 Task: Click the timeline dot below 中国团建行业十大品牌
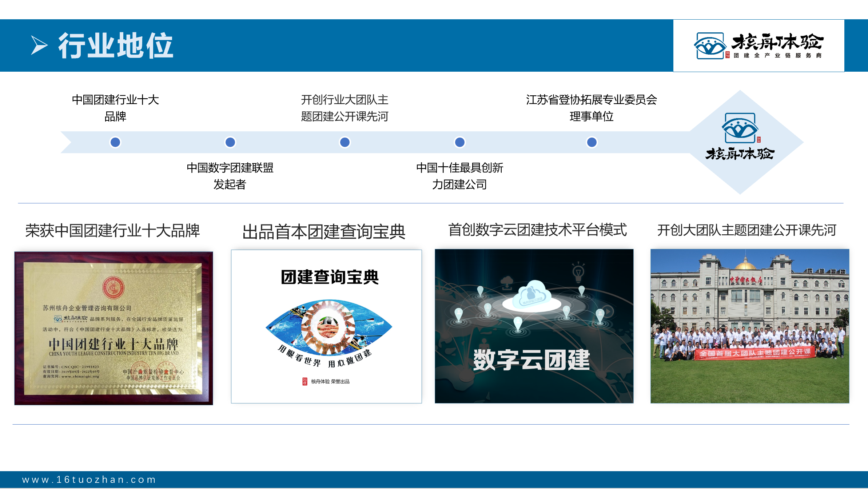point(115,142)
